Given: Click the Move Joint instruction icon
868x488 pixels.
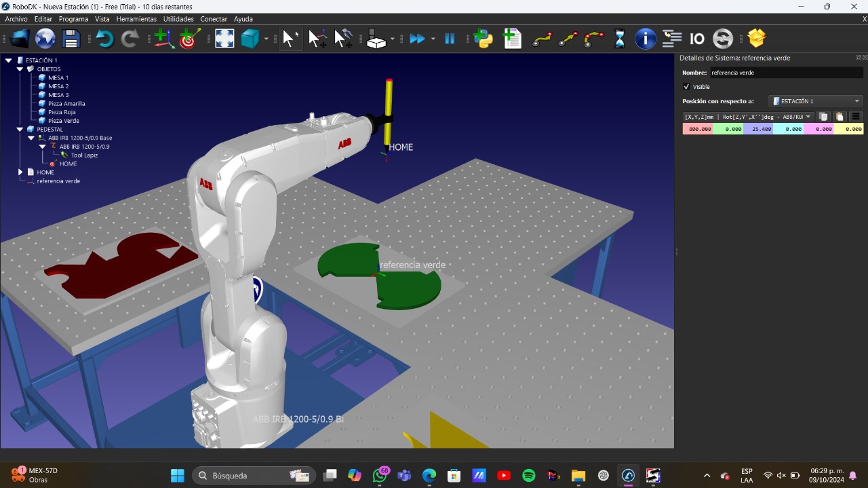Looking at the screenshot, I should pyautogui.click(x=542, y=39).
